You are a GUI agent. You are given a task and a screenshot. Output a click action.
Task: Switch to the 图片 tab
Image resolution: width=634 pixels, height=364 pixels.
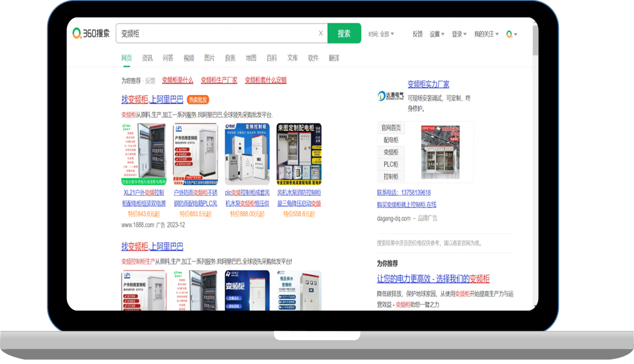(x=209, y=58)
